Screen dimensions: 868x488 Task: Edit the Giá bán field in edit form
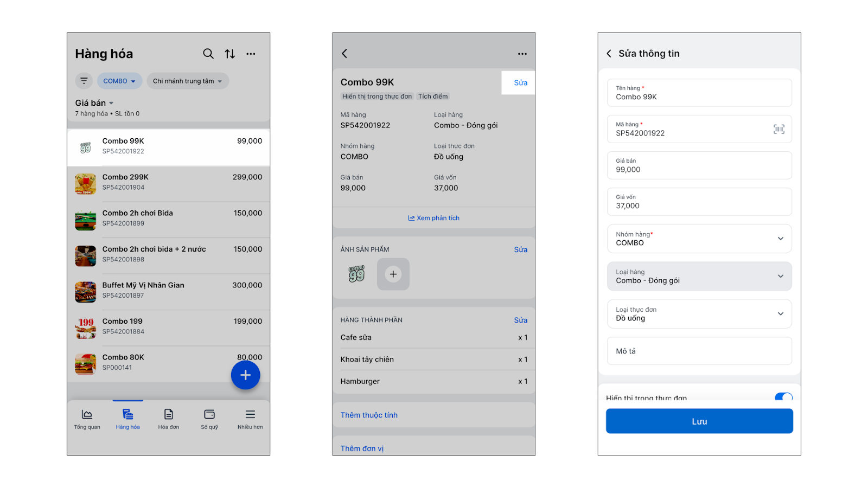[699, 165]
